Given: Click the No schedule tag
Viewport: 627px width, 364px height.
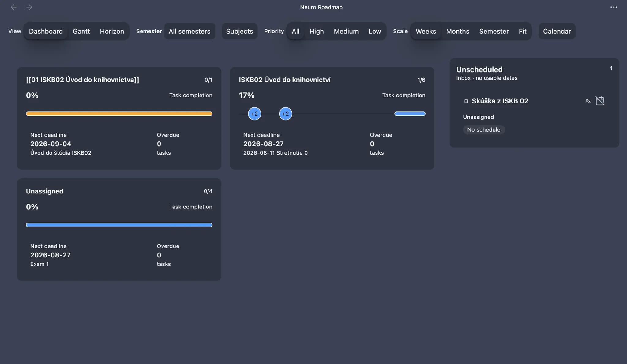Looking at the screenshot, I should [483, 130].
